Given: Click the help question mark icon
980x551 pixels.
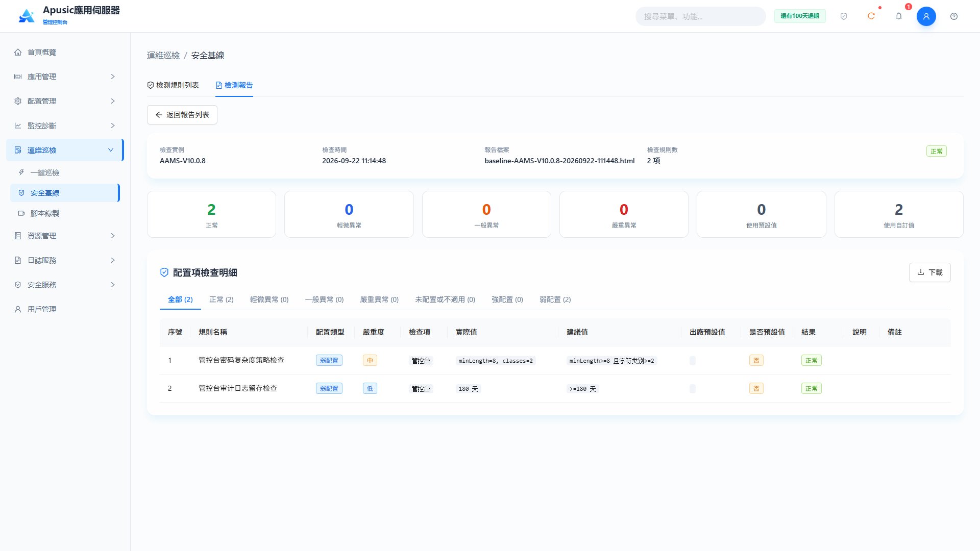Looking at the screenshot, I should 954,16.
